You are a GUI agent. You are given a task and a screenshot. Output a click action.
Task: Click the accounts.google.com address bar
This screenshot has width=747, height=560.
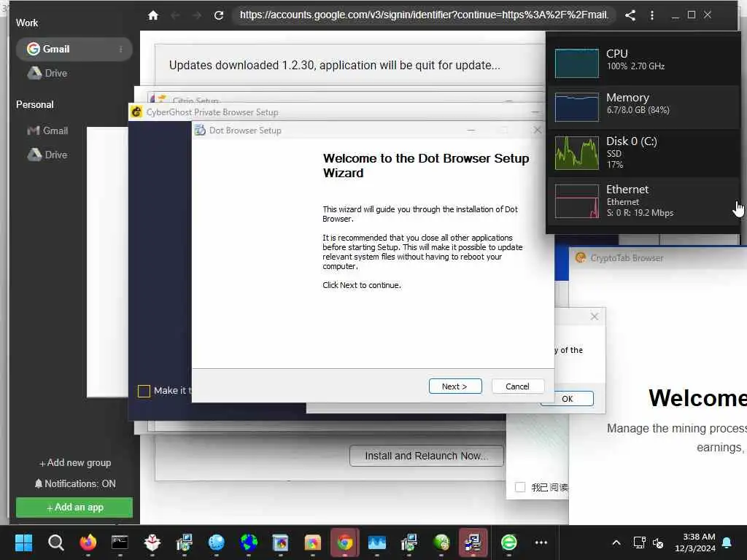[x=424, y=15]
